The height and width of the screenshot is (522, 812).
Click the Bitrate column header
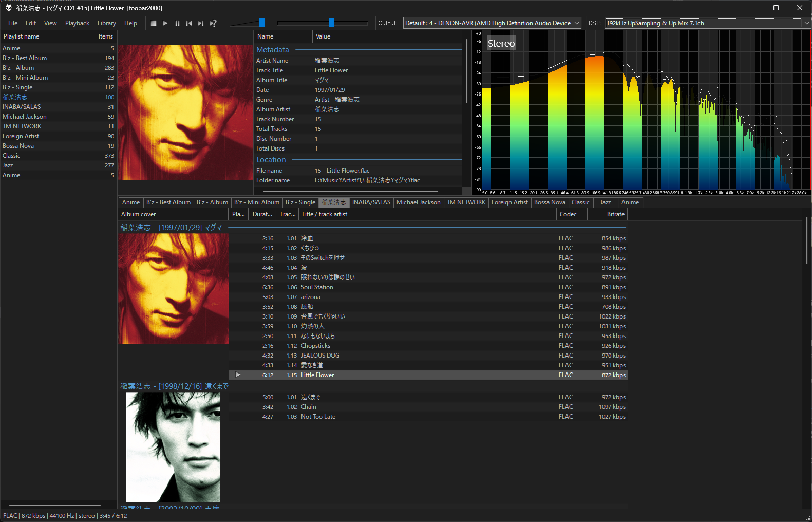607,214
